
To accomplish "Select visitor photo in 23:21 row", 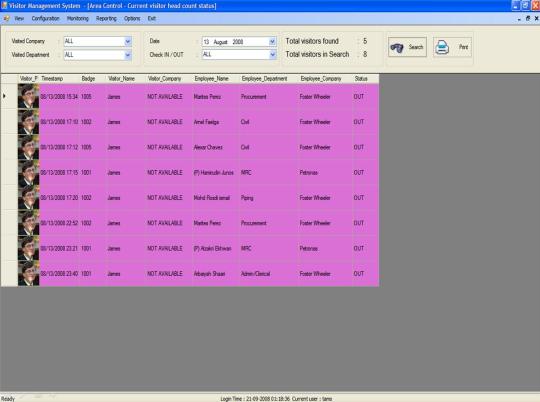I will pyautogui.click(x=29, y=248).
